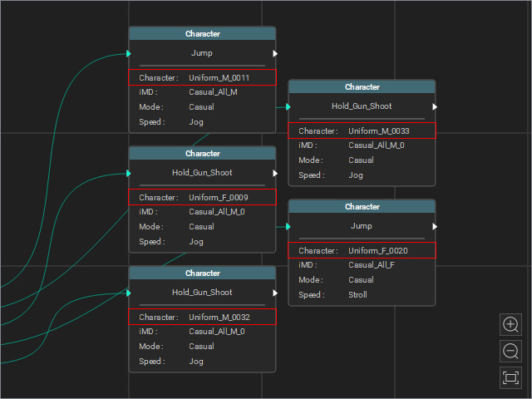Click the Uniform_M_0033 character value

(x=379, y=131)
